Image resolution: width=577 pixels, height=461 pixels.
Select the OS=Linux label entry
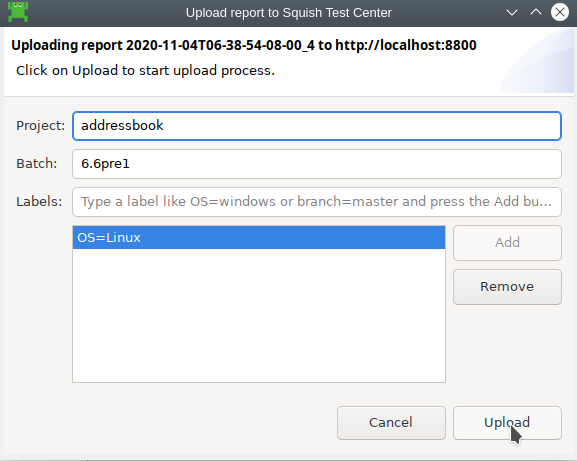coord(259,238)
